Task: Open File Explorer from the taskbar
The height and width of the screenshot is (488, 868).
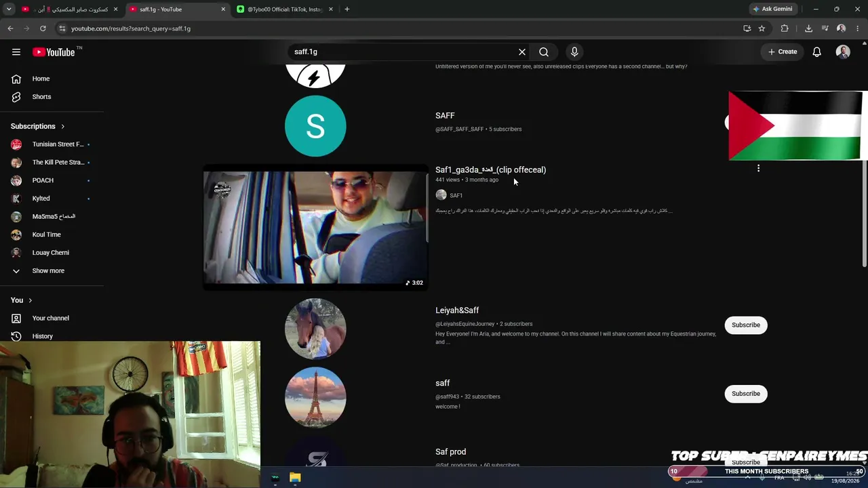Action: coord(295,478)
